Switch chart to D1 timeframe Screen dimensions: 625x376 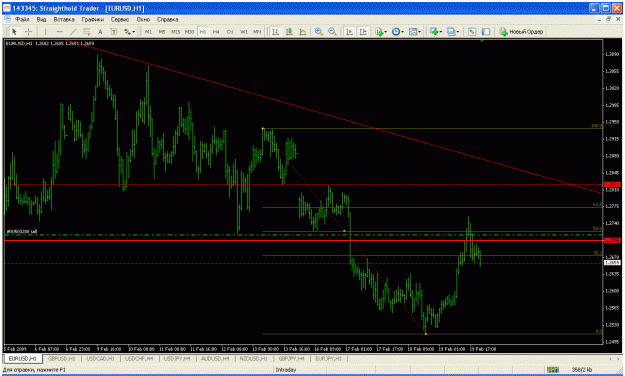point(230,32)
